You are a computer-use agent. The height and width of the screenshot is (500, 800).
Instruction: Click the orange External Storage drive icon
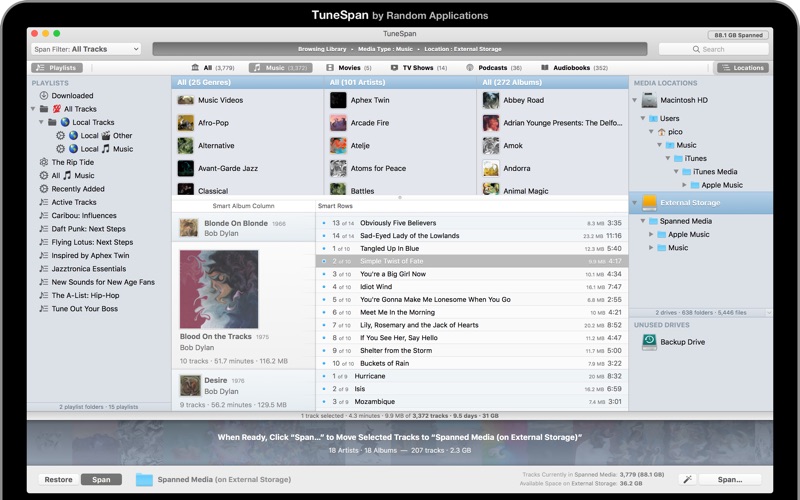[x=649, y=203]
